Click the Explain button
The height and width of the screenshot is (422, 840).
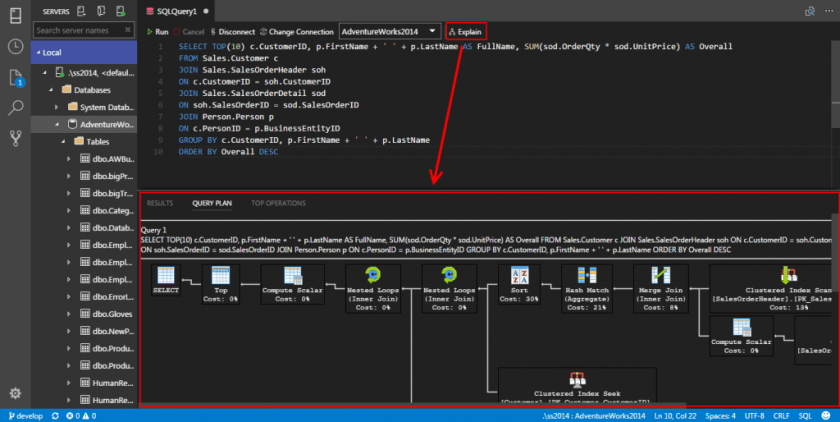pos(466,32)
